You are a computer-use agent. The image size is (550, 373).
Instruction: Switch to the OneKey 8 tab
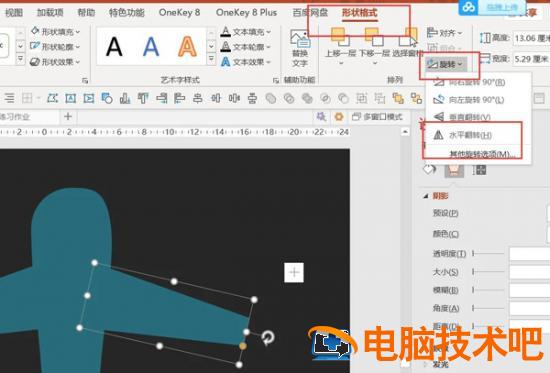click(179, 13)
